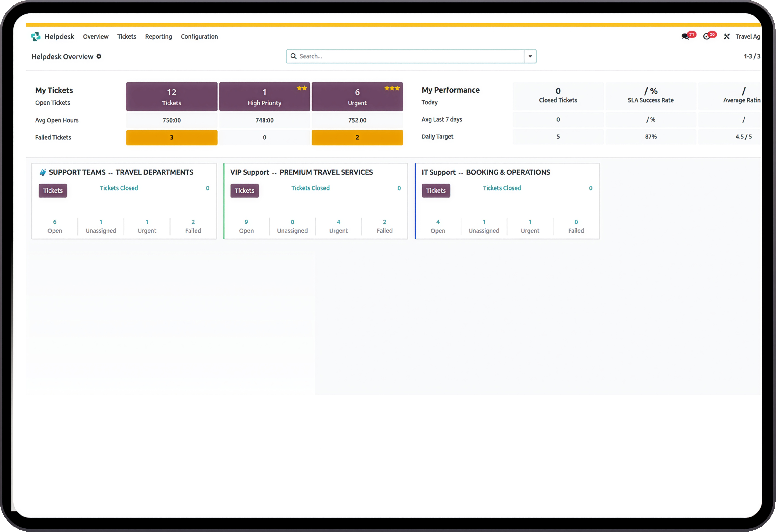Click the Helpdesk app logo icon
The image size is (776, 532).
coord(36,36)
